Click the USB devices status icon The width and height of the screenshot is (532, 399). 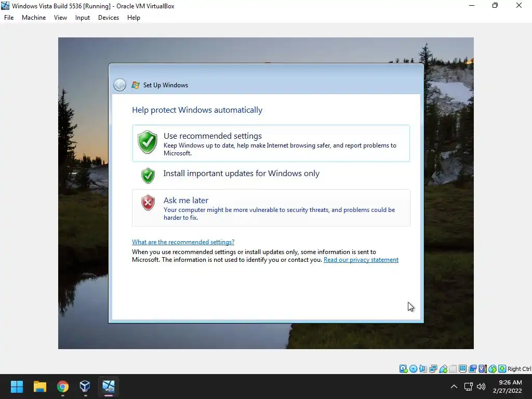click(x=443, y=369)
